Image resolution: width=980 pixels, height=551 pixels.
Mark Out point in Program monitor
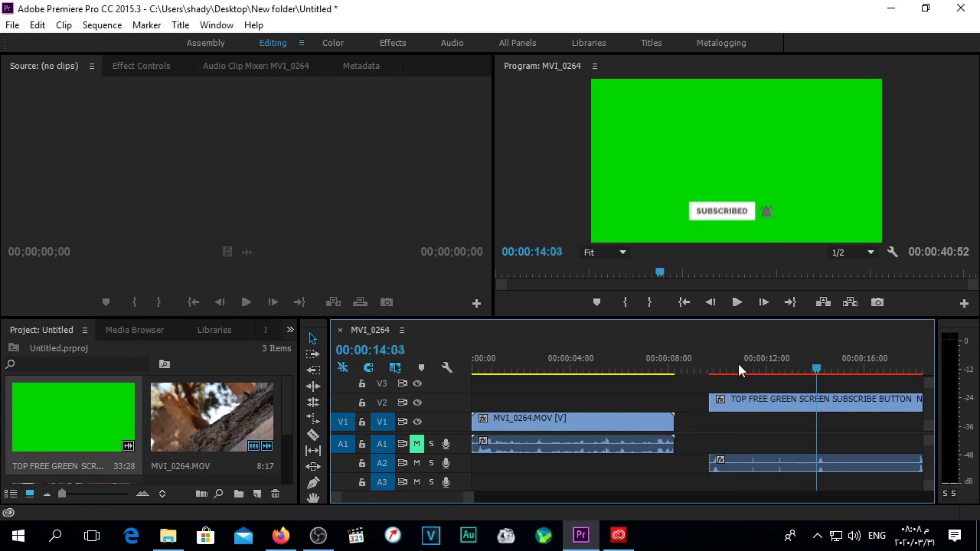click(649, 302)
